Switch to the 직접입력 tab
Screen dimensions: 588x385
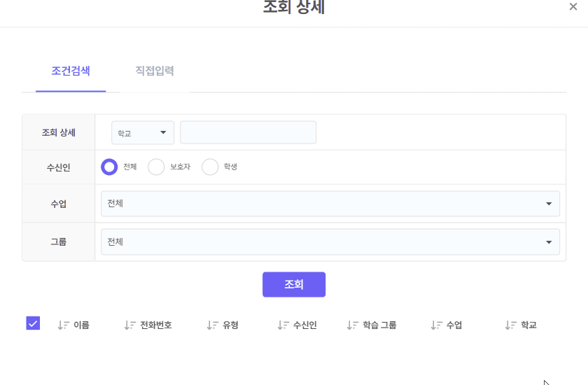155,71
